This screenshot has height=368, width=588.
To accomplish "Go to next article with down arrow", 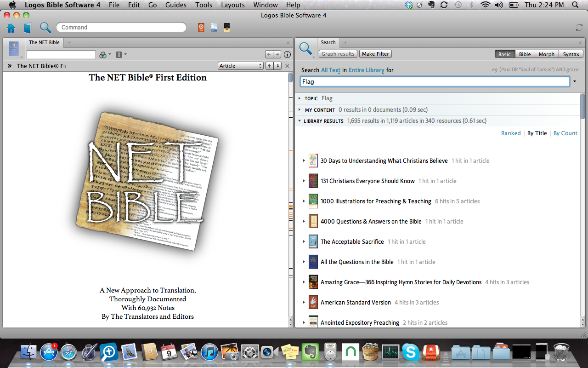I will click(x=277, y=66).
